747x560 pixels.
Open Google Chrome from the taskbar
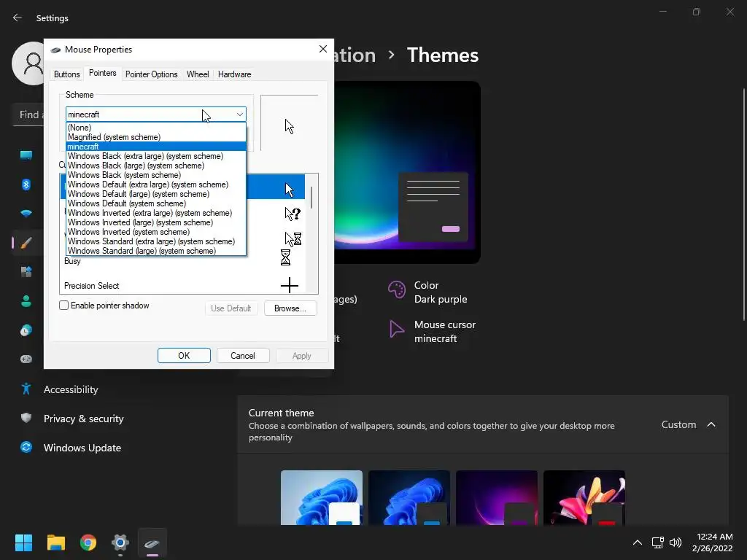click(88, 542)
